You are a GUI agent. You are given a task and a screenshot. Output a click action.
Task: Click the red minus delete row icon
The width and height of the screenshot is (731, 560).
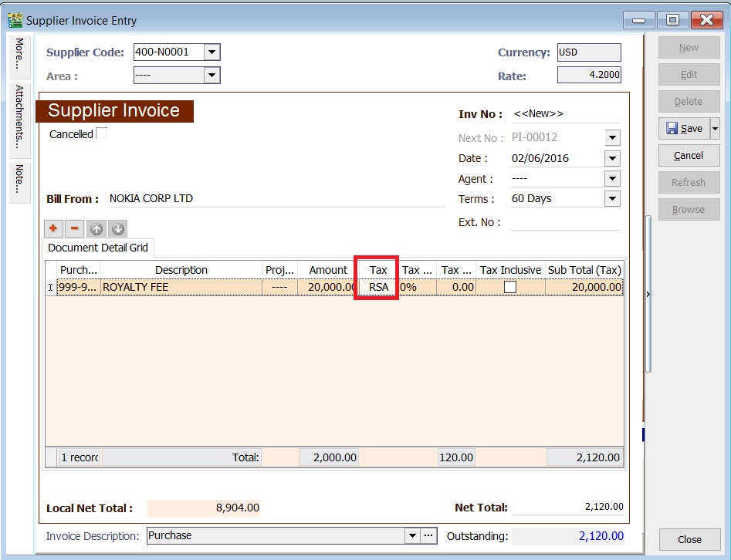75,228
